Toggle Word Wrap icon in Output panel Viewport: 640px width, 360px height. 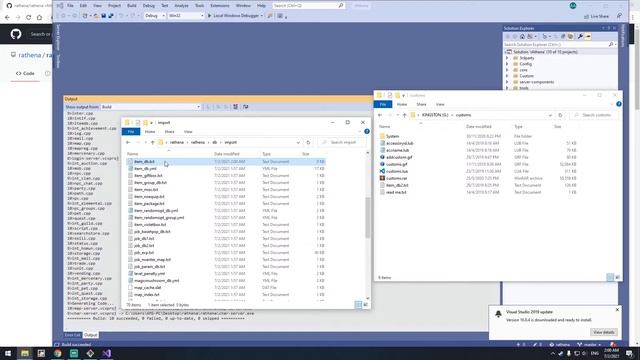(x=245, y=107)
